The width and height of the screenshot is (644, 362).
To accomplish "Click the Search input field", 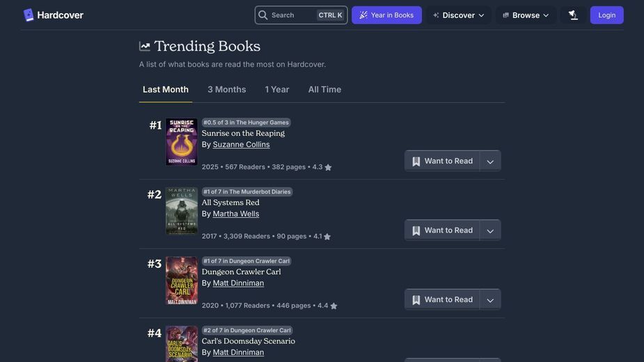I will point(301,15).
